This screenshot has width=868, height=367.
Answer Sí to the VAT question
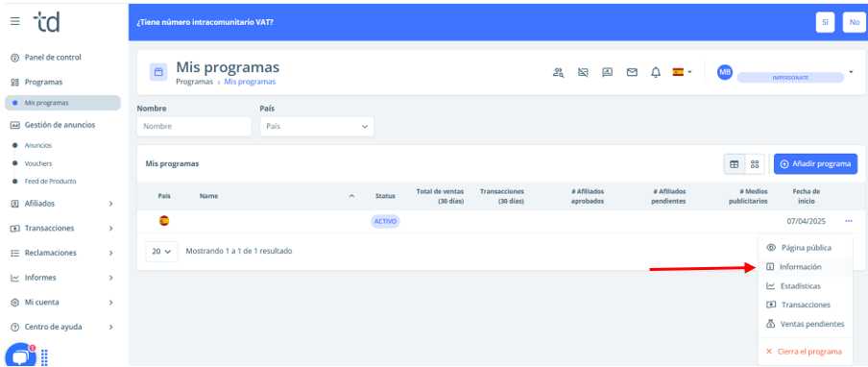[x=825, y=22]
